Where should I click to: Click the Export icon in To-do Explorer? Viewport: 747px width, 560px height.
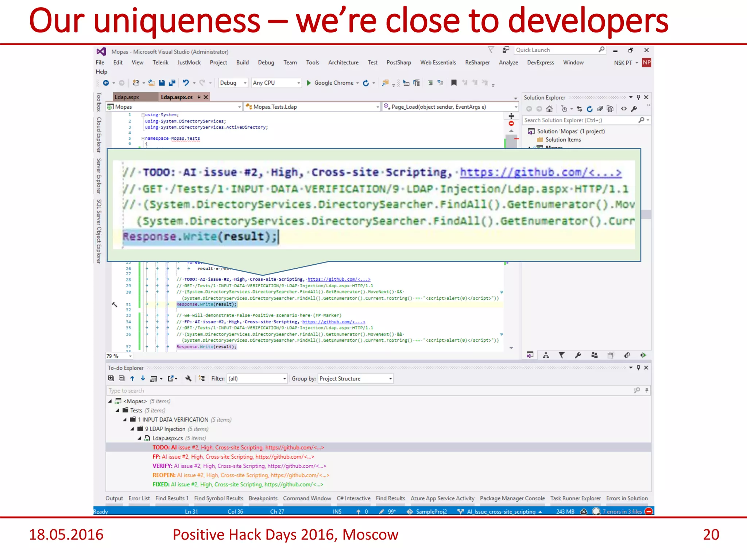pos(171,378)
